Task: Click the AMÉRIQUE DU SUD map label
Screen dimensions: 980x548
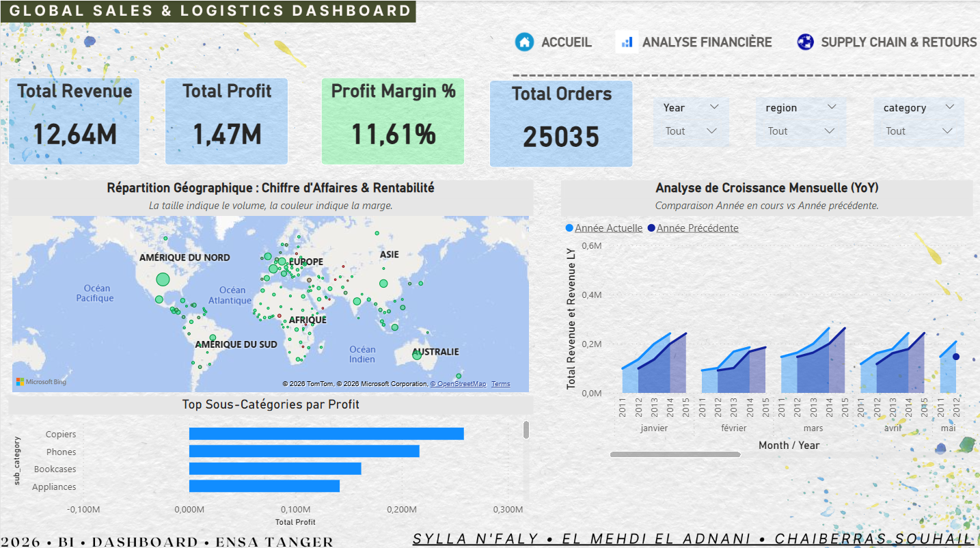Action: [236, 344]
